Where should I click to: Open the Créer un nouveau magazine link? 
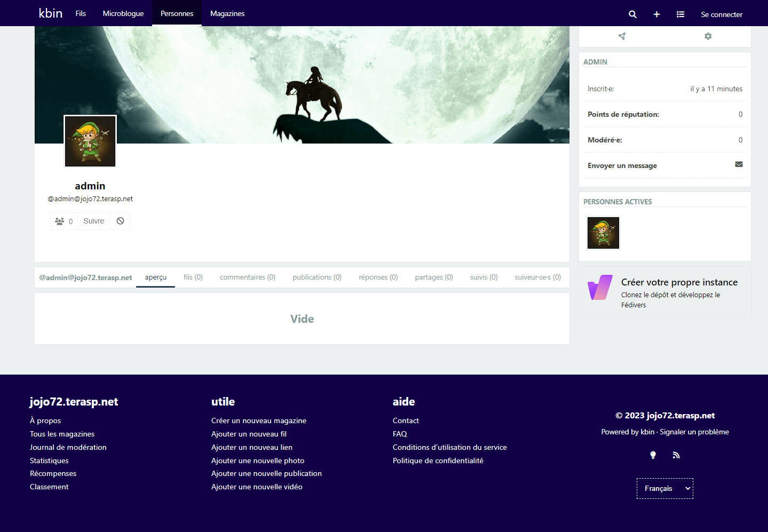point(258,420)
